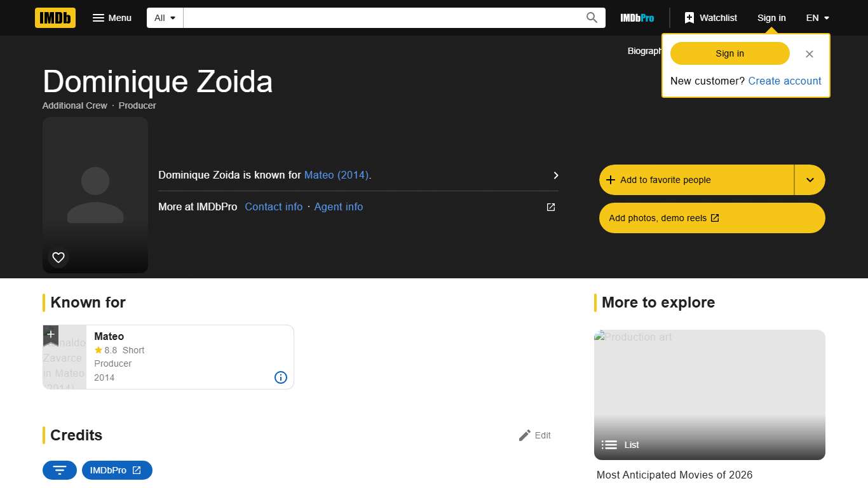Click the List icon on the production art
Viewport: 868px width, 488px height.
(x=609, y=445)
